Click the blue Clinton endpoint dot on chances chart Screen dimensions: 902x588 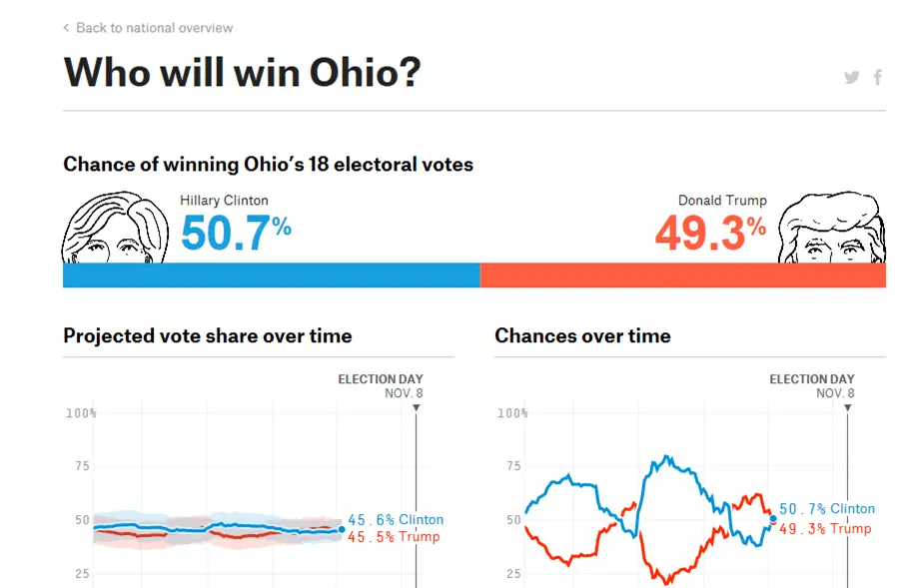point(773,518)
